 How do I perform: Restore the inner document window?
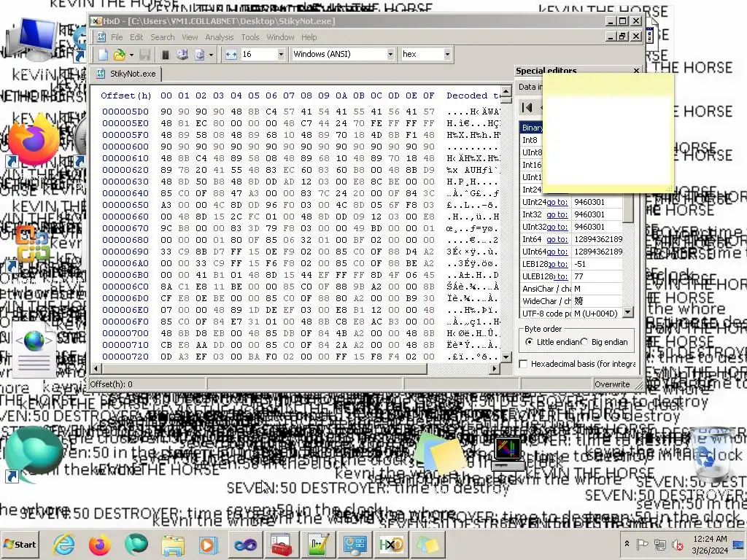click(x=623, y=36)
